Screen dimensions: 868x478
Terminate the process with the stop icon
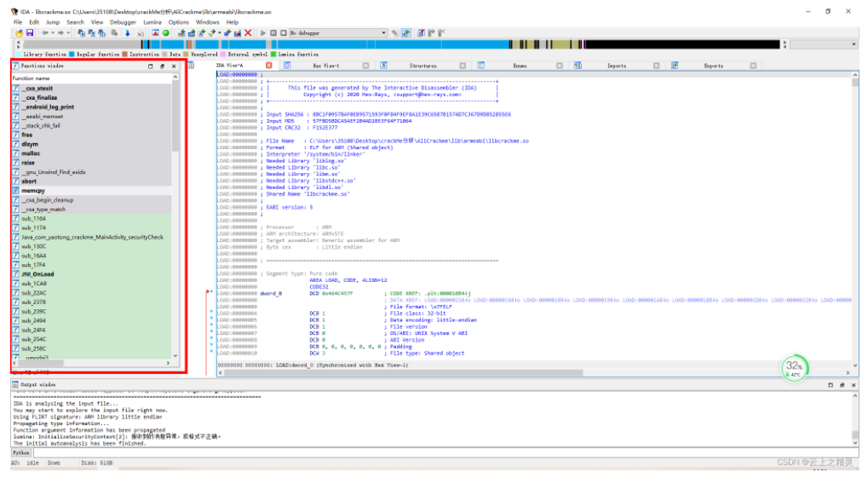click(284, 33)
